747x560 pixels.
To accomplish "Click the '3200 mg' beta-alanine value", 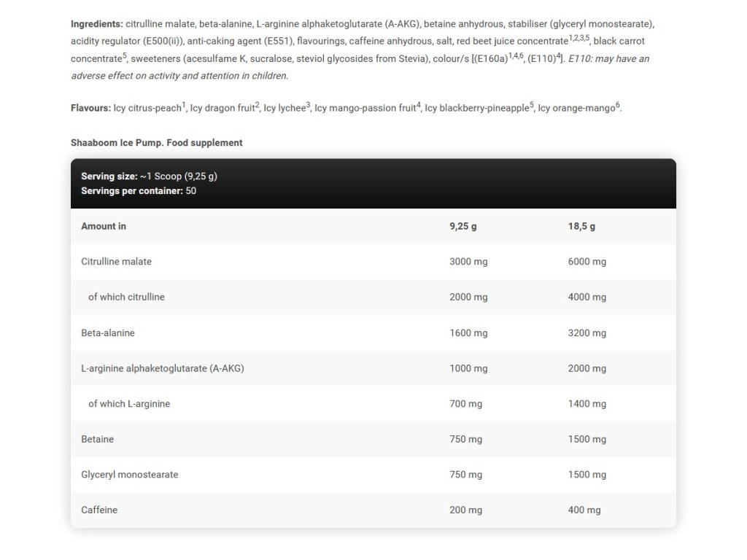I will click(587, 332).
